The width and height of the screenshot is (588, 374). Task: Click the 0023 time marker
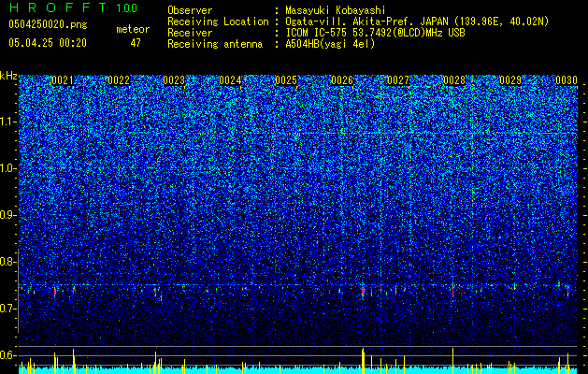click(x=175, y=80)
